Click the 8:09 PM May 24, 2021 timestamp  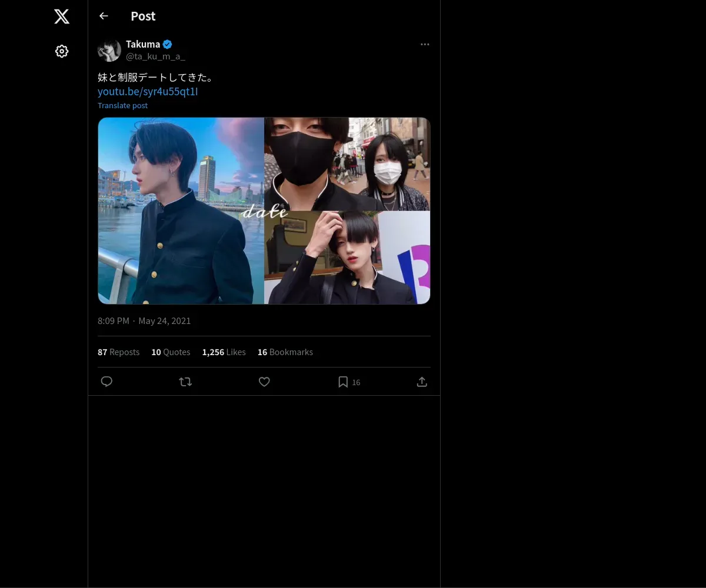click(x=144, y=320)
